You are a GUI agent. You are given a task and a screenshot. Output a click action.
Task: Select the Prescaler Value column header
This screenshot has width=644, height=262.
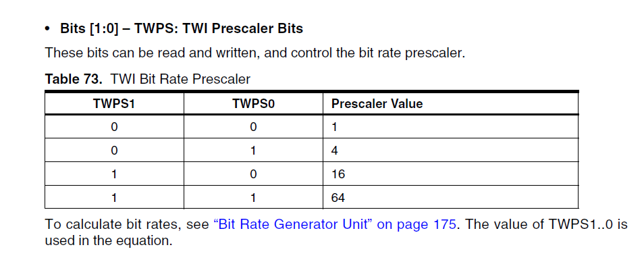[x=450, y=103]
